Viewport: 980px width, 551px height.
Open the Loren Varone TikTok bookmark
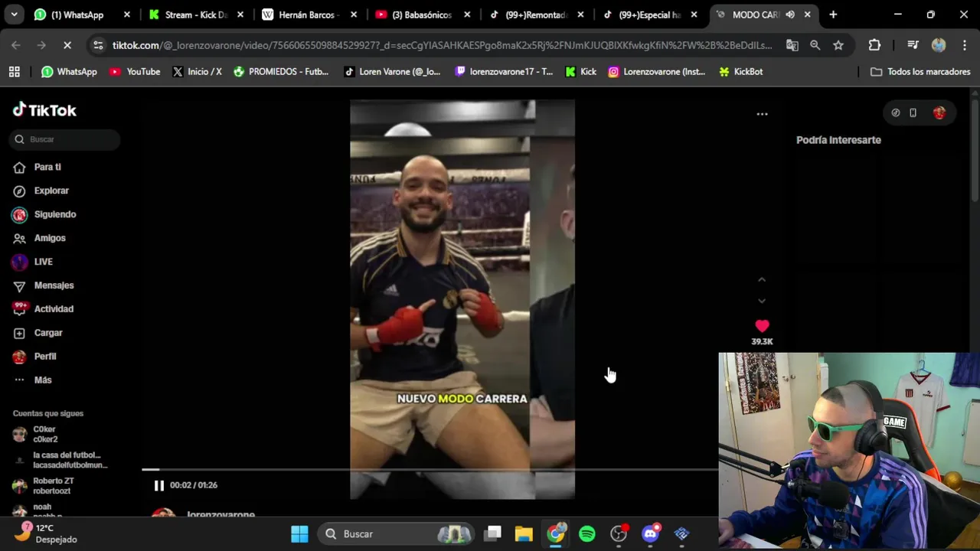pos(392,72)
